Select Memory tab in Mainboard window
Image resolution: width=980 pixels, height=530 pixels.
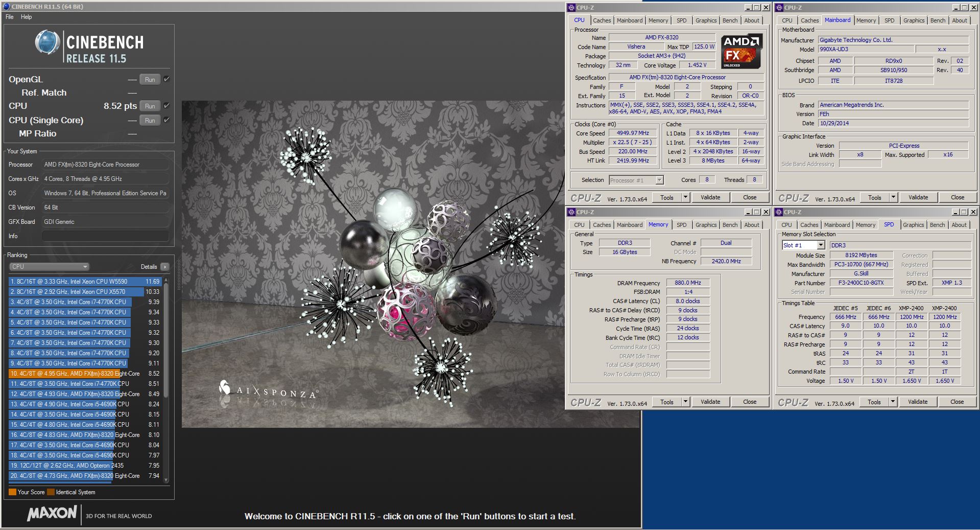tap(866, 20)
